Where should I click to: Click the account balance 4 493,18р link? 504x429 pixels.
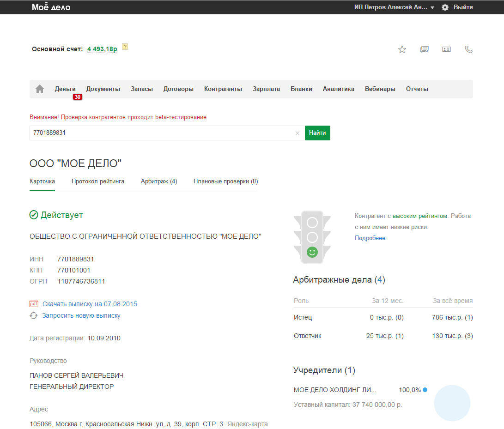[102, 49]
